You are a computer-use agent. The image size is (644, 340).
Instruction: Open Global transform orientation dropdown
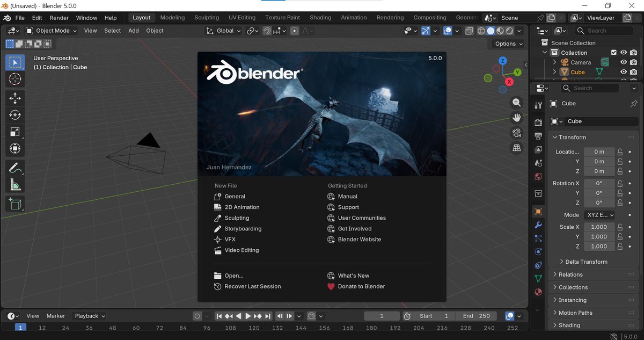pos(224,31)
